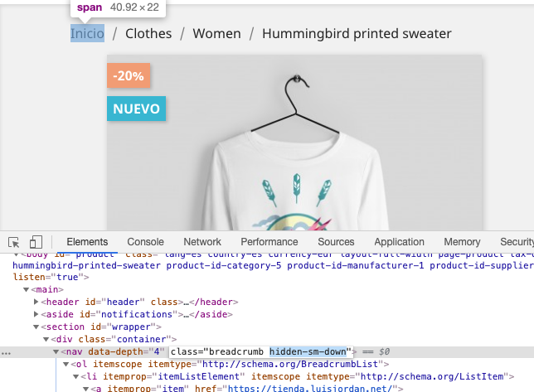534x392 pixels.
Task: Click the data-depth="4" attribute text
Action: click(126, 351)
